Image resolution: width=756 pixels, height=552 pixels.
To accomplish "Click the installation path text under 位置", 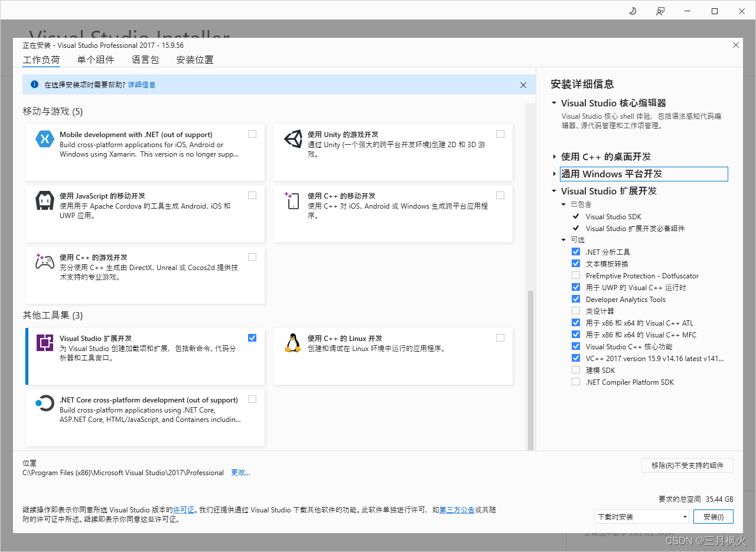I will point(123,473).
